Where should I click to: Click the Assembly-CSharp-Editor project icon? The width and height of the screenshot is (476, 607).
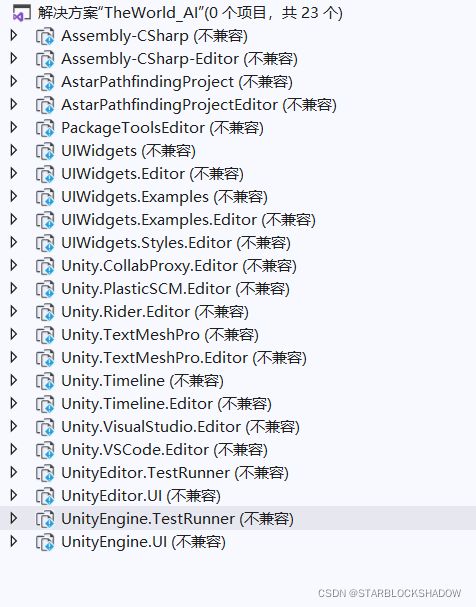[45, 59]
